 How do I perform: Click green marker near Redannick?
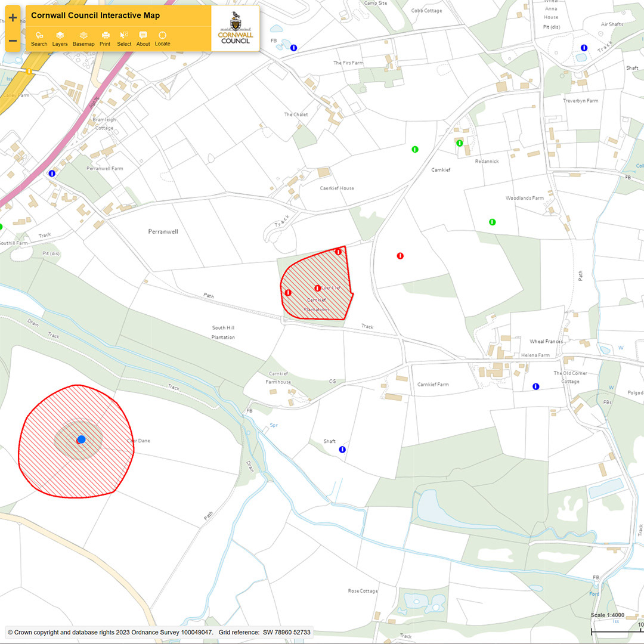460,143
